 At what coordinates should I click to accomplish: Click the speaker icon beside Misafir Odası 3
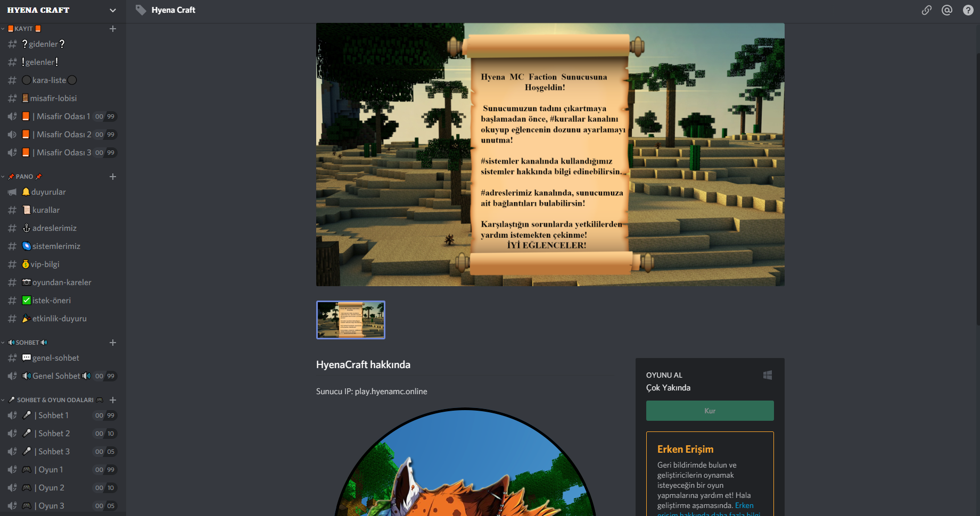(x=12, y=153)
